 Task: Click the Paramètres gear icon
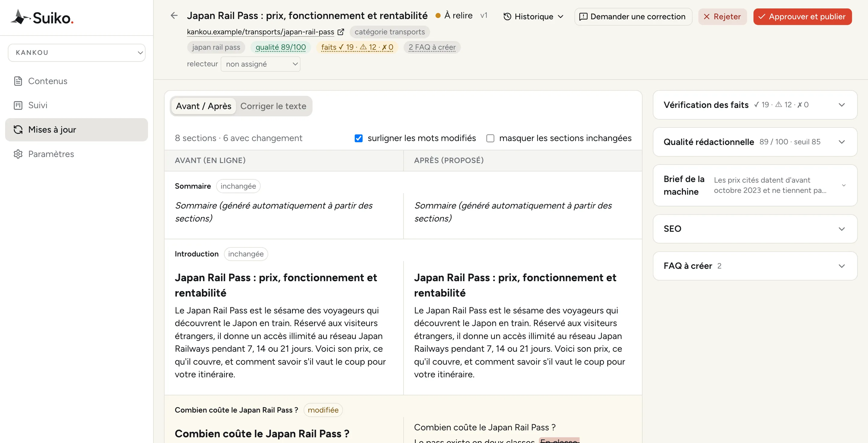18,154
